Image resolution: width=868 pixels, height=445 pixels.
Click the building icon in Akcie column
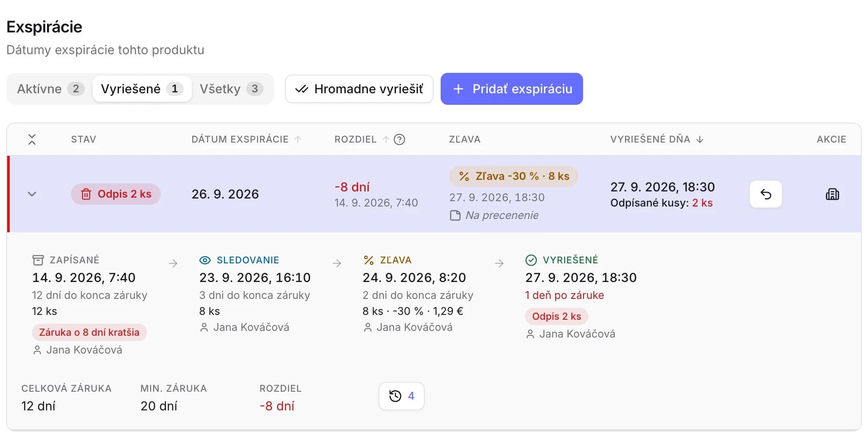coord(832,194)
